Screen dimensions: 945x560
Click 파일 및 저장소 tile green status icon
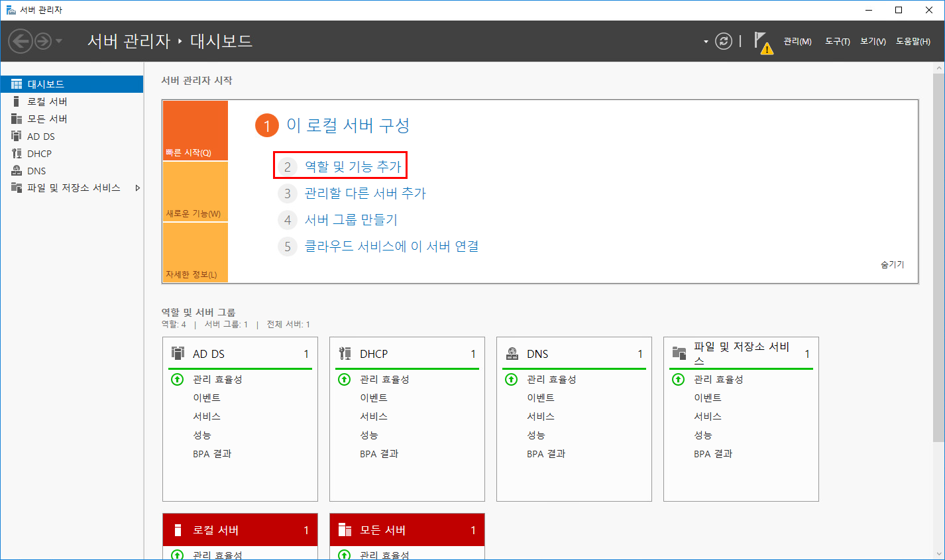click(x=678, y=379)
